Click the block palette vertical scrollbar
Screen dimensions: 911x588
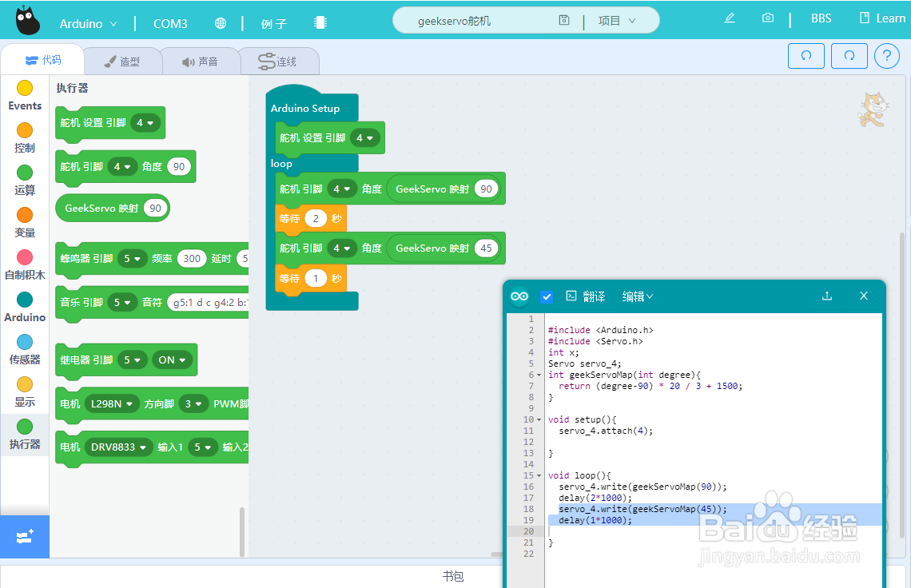click(242, 531)
